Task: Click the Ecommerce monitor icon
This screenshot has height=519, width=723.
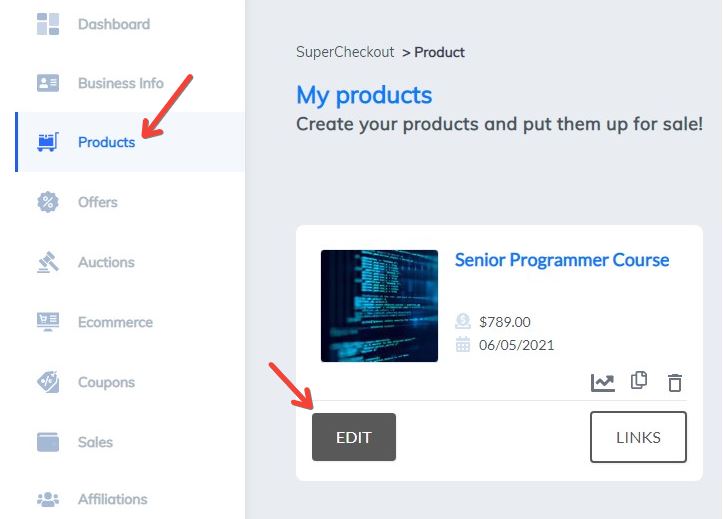Action: point(48,322)
